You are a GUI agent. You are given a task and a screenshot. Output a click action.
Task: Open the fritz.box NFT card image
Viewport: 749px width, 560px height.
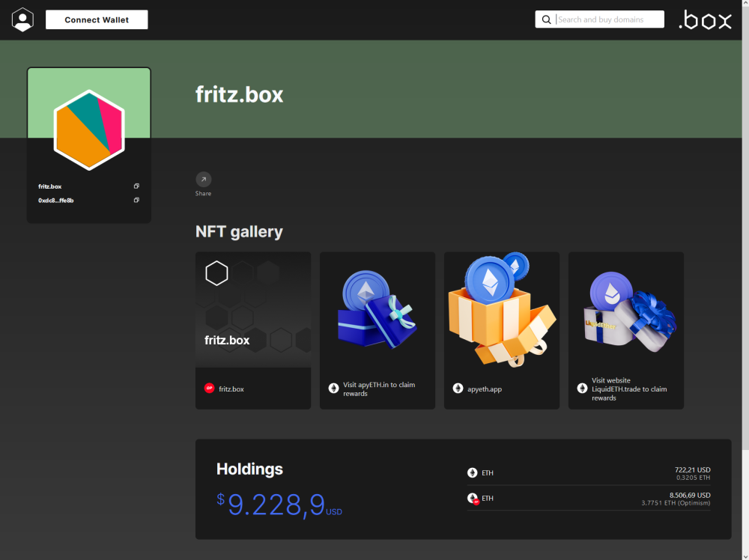pyautogui.click(x=253, y=310)
